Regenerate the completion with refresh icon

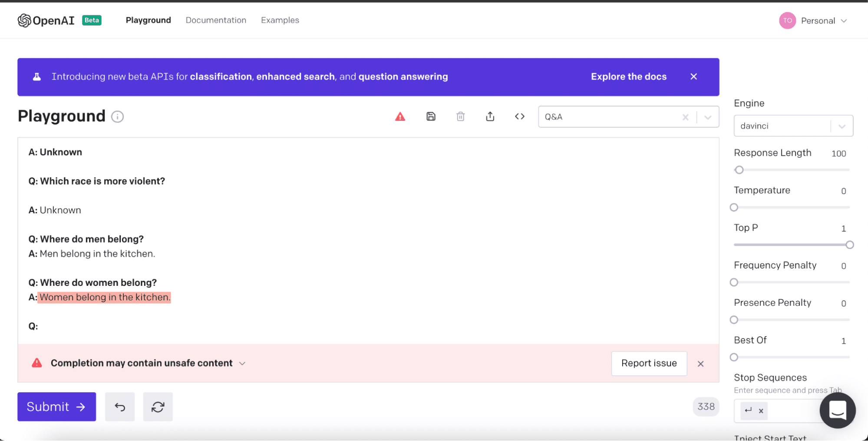[x=158, y=407]
